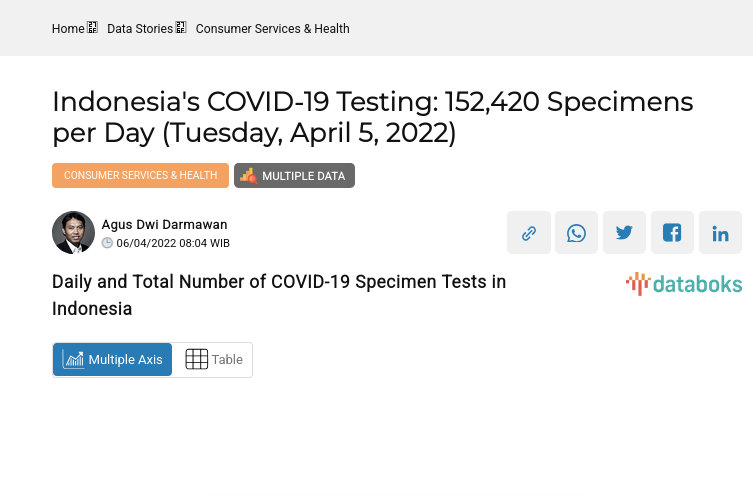
Task: Share the article on Facebook
Action: [672, 233]
